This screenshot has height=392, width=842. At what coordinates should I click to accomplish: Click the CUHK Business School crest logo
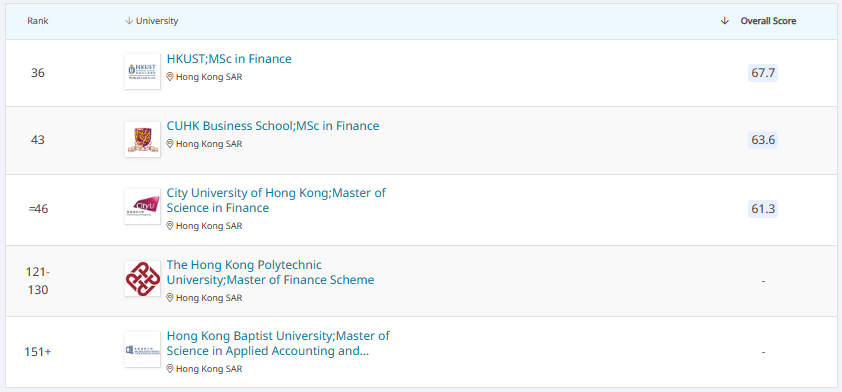142,139
